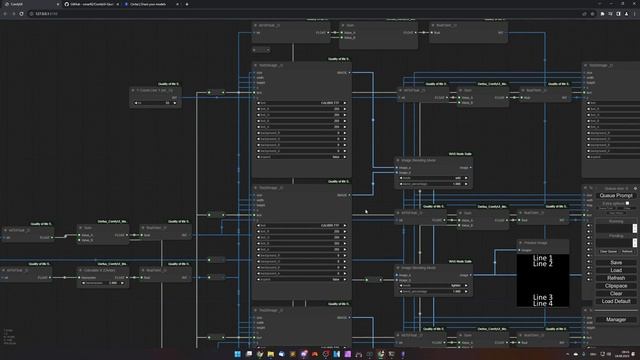640x360 pixels.
Task: Click the browser back arrow
Action: tap(5, 13)
